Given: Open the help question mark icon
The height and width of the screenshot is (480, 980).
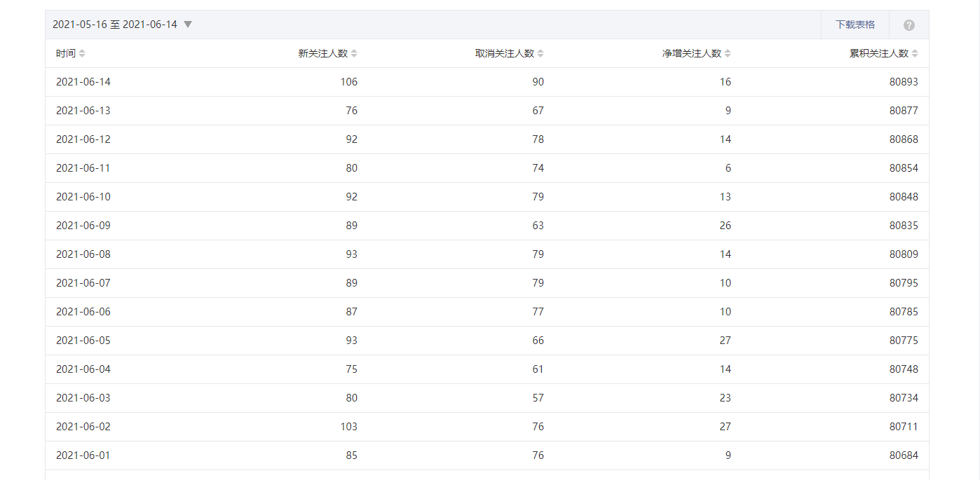Looking at the screenshot, I should click(x=909, y=25).
